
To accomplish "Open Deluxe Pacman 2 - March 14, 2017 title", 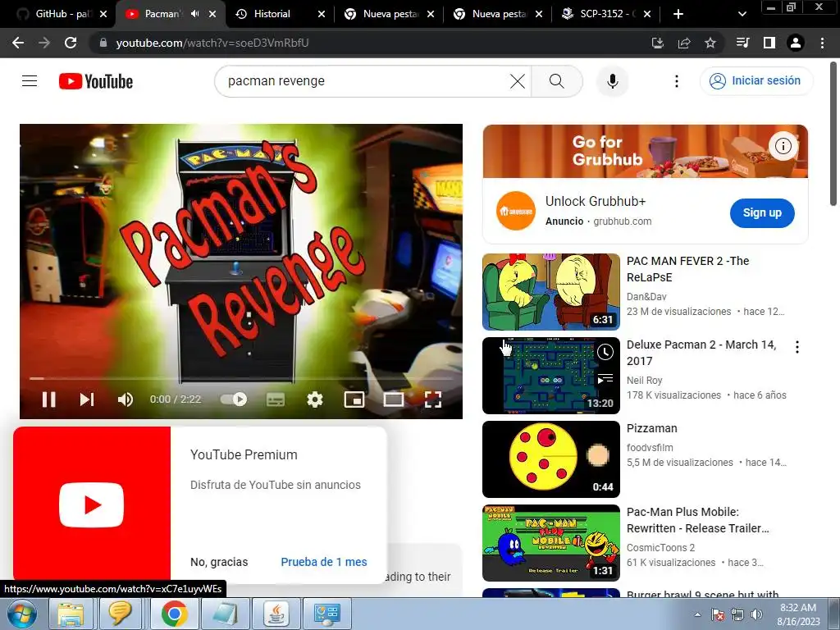I will [701, 353].
